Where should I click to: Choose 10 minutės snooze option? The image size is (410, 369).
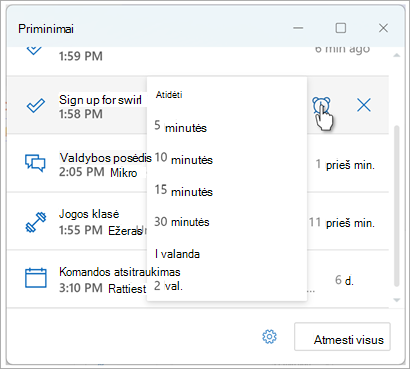(x=183, y=159)
